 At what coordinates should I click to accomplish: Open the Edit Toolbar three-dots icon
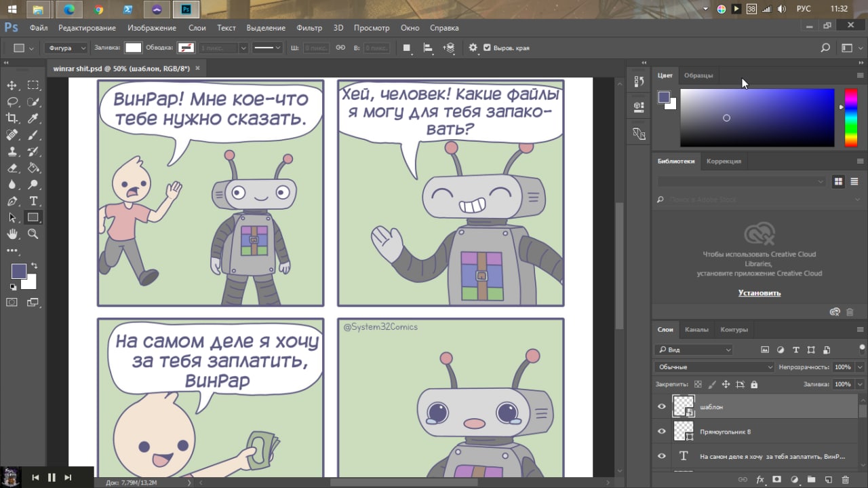12,250
